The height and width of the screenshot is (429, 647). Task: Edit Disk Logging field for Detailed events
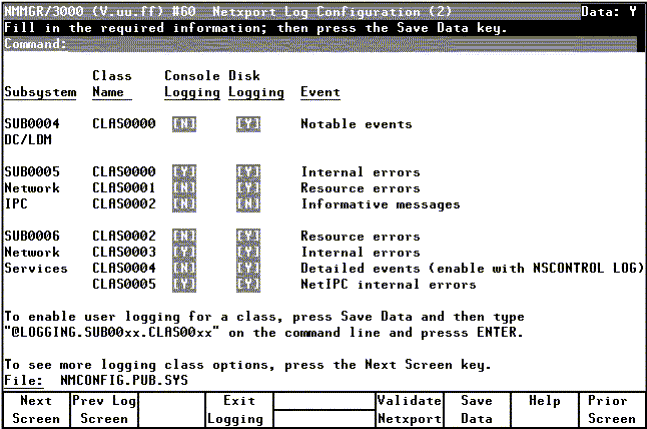click(x=248, y=268)
